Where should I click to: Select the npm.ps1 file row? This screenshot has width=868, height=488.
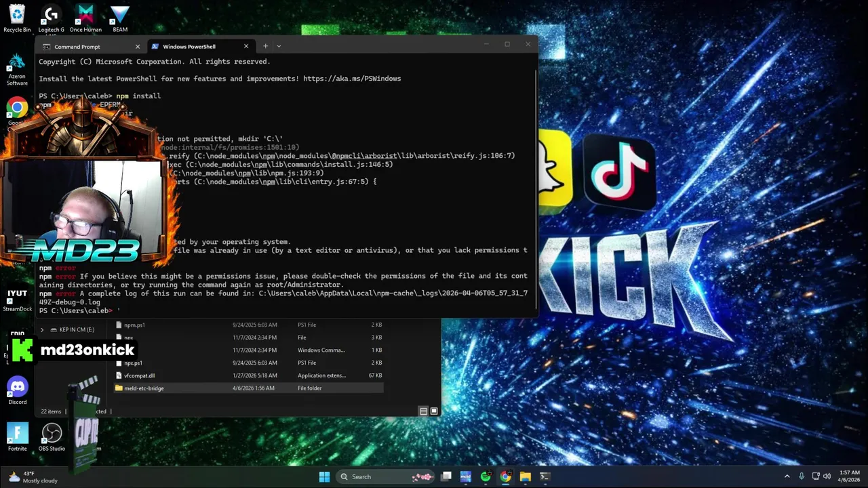coord(248,325)
